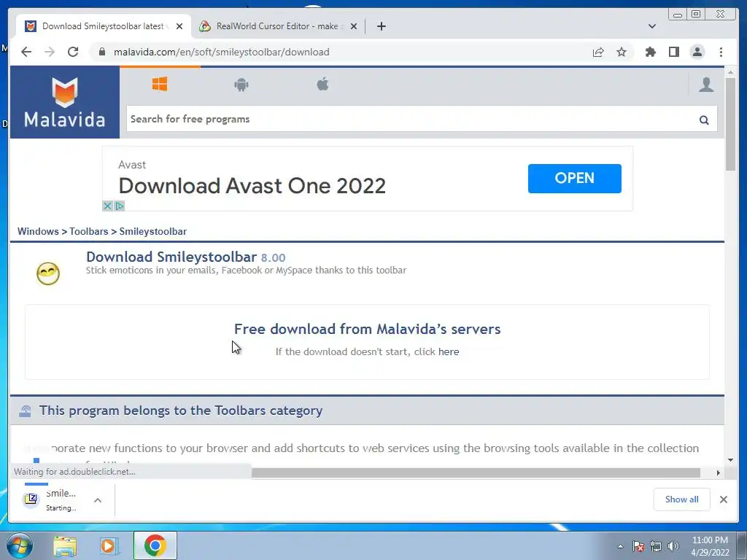
Task: Switch to RealWorld Cursor Editor tab
Action: 278,26
